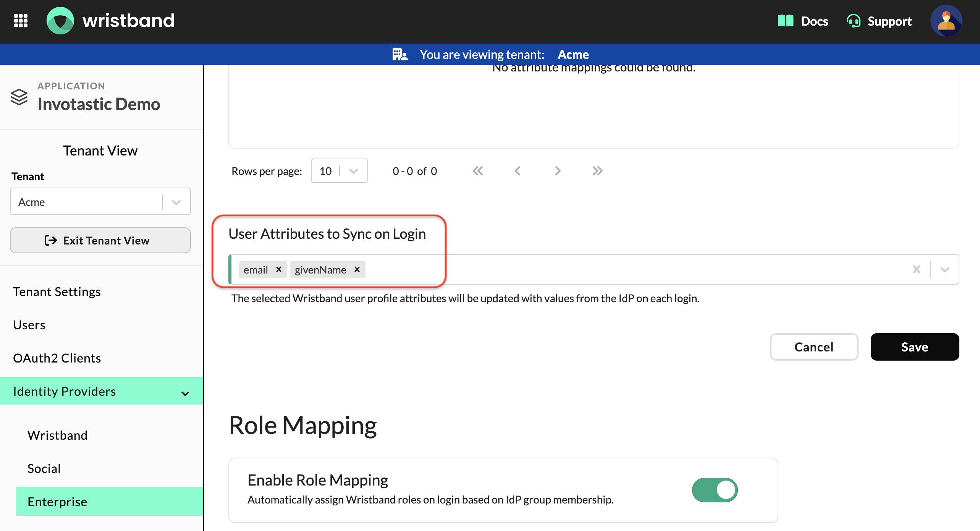Viewport: 980px width, 531px height.
Task: Click the Exit Tenant View button
Action: coord(100,240)
